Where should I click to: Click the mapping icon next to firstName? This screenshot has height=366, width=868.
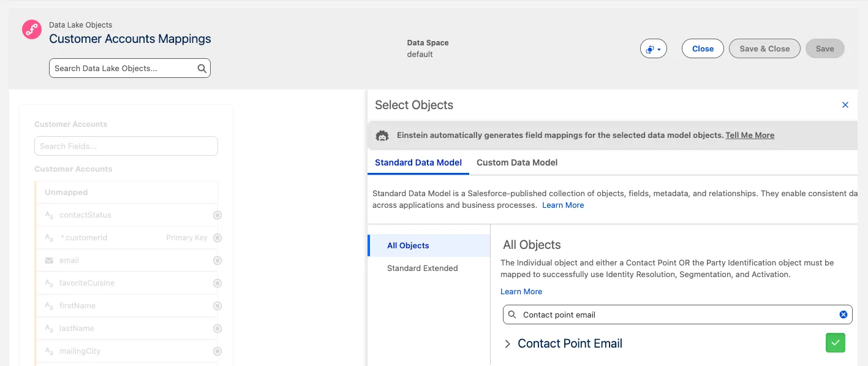(217, 306)
